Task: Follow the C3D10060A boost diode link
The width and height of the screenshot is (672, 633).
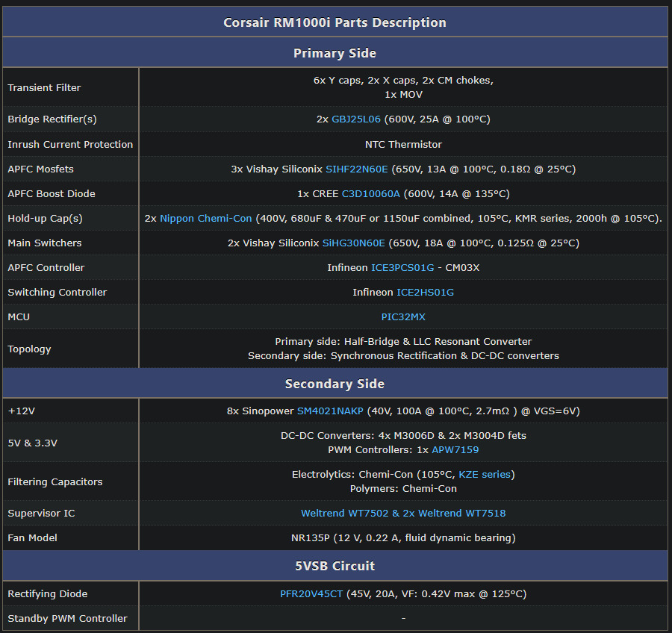Action: (370, 194)
